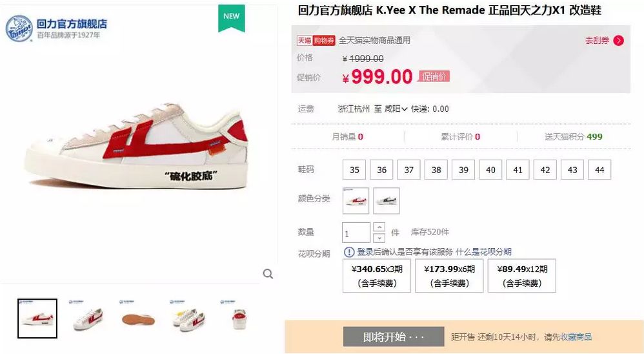644x354 pixels.
Task: Select shoe size 44
Action: coord(599,169)
